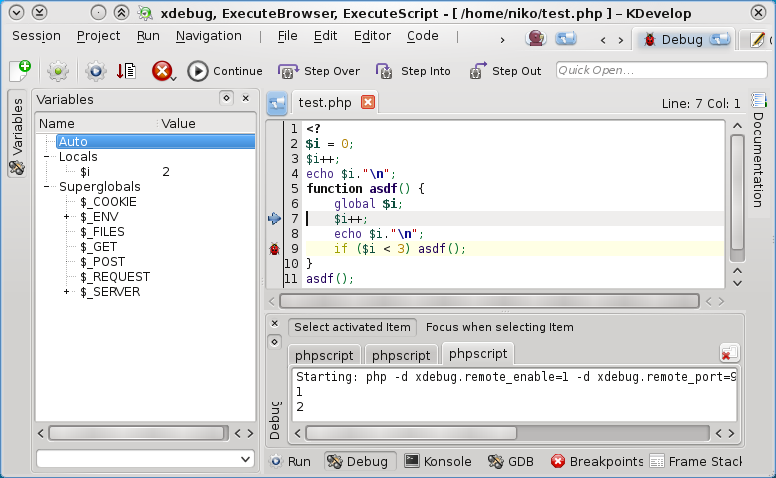Image resolution: width=776 pixels, height=478 pixels.
Task: Toggle Focus when selecting Item option
Action: 499,327
